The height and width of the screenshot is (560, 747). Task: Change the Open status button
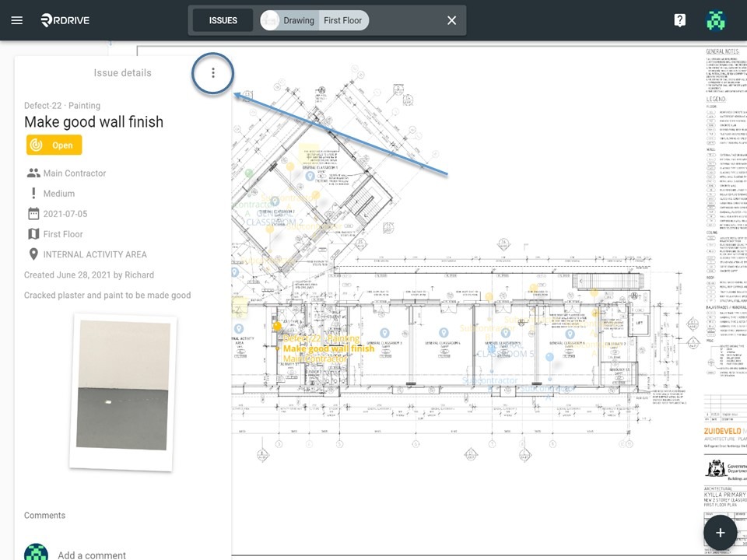[54, 145]
